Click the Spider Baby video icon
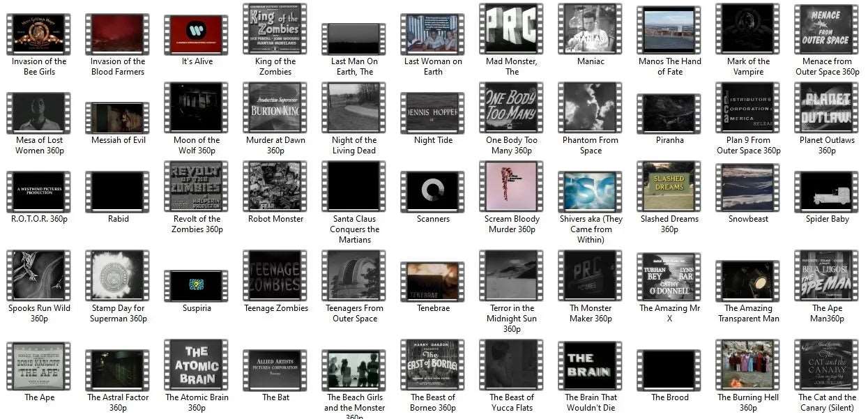The image size is (868, 419). [827, 192]
